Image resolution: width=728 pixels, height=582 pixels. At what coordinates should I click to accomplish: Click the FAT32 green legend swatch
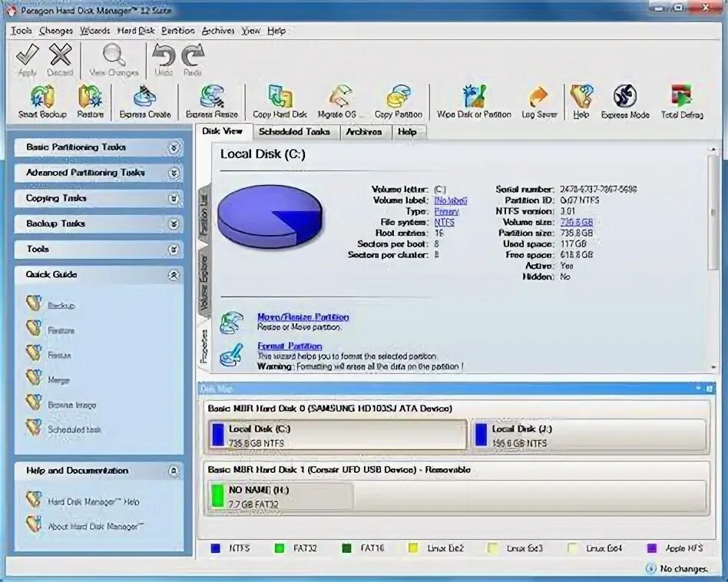click(x=280, y=548)
